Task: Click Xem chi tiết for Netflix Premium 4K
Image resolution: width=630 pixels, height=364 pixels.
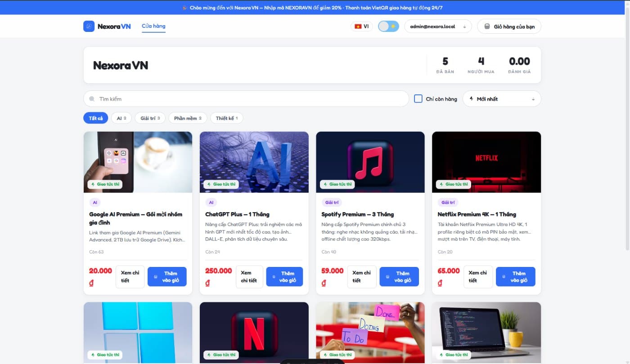Action: pyautogui.click(x=478, y=277)
